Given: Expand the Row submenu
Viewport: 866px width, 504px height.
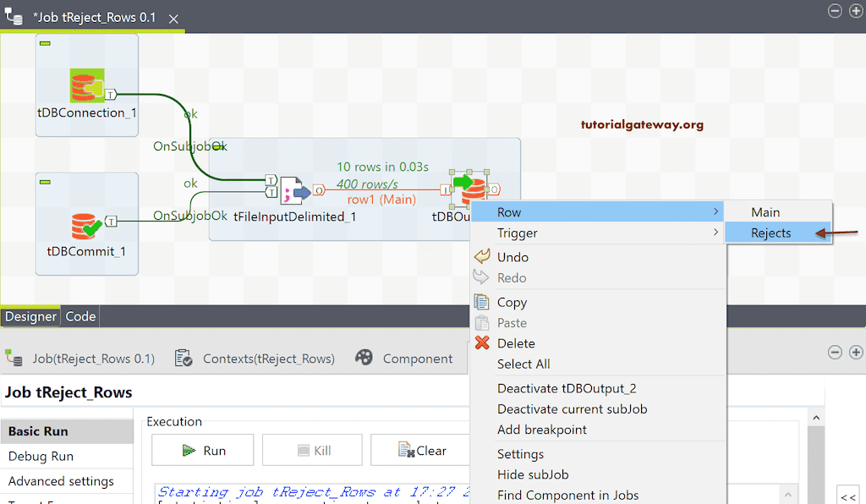Looking at the screenshot, I should click(x=512, y=211).
